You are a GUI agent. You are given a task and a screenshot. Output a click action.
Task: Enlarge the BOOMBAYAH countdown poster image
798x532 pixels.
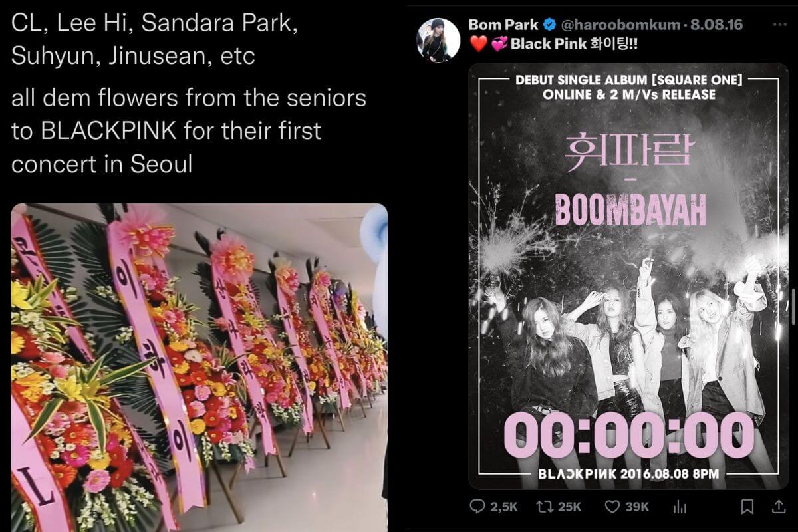coord(628,276)
